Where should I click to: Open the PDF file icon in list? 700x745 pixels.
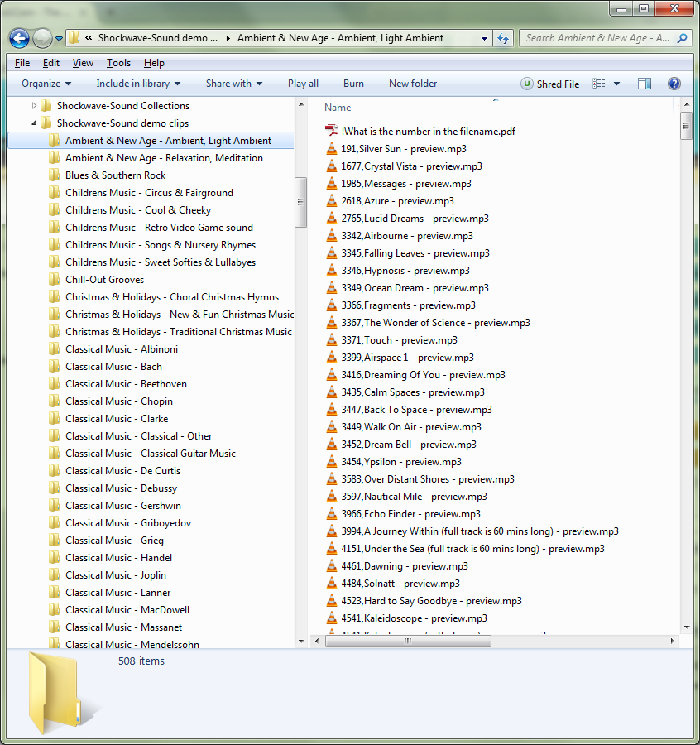pyautogui.click(x=332, y=132)
